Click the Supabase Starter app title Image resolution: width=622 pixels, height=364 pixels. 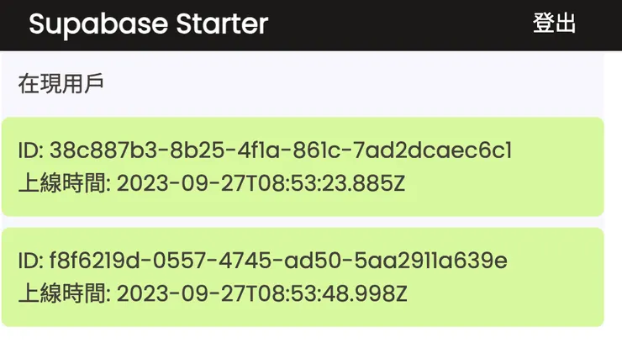[x=148, y=24]
